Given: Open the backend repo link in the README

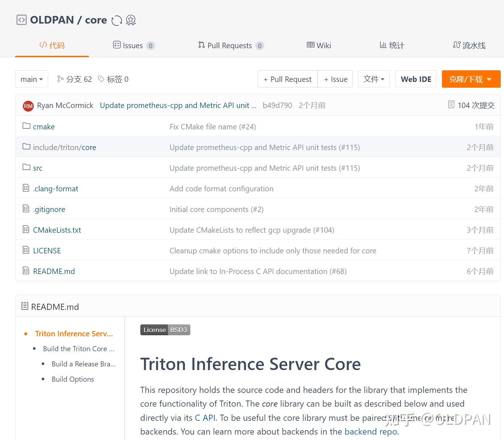Looking at the screenshot, I should tap(370, 431).
